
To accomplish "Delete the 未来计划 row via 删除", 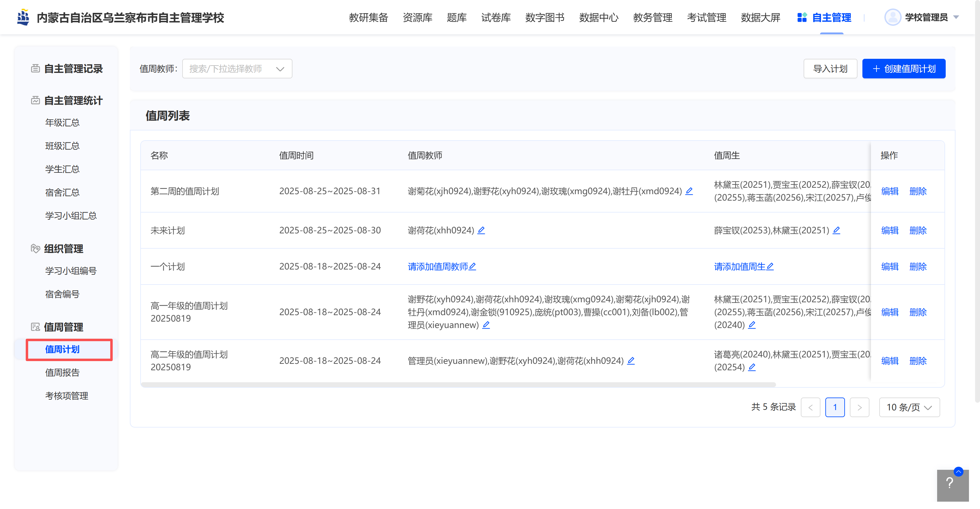I will [x=918, y=231].
